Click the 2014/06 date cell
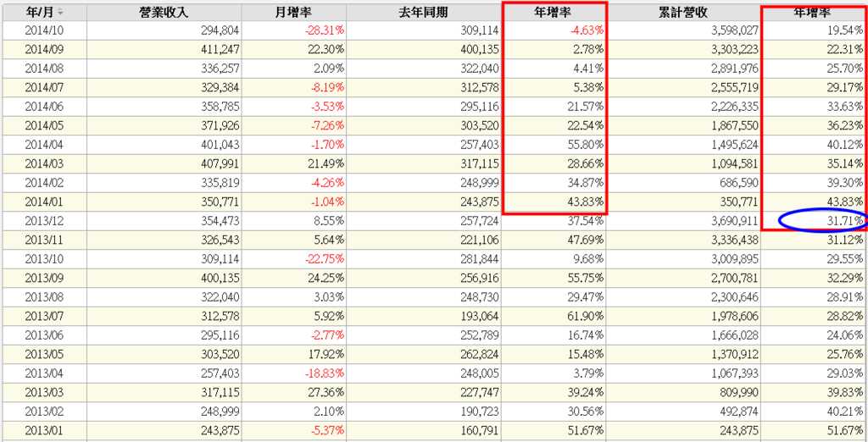The image size is (868, 442). [x=45, y=106]
